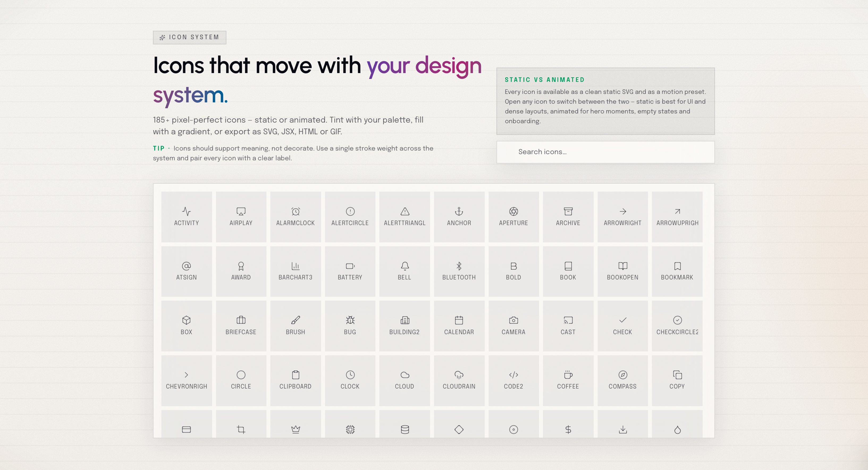The image size is (868, 470).
Task: Select the ArrowRight icon
Action: point(623,217)
